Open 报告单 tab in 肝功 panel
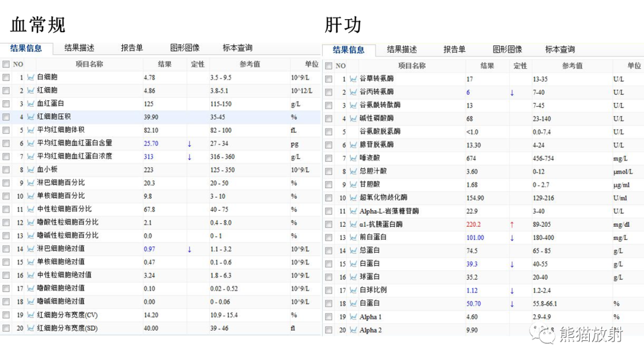Screen dimensions: 644x363 [454, 50]
